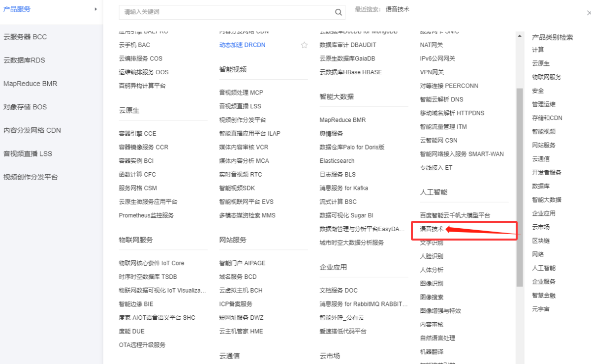Open 智能边缘 BIE product
Viewport: 591px width, 364px height.
click(136, 304)
